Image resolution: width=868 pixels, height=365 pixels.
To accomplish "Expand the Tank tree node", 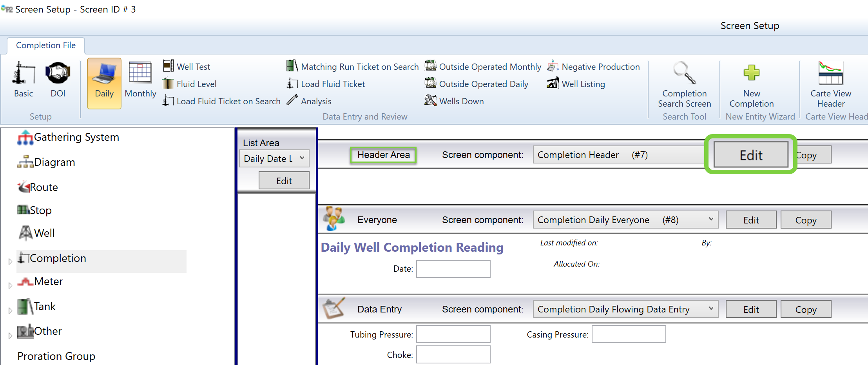I will coord(10,310).
